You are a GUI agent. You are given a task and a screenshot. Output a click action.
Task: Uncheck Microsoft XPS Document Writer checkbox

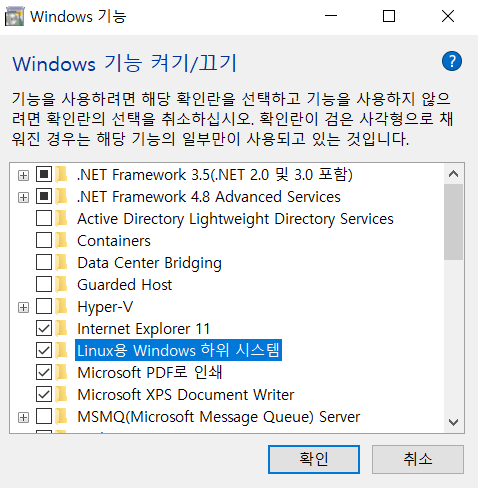coord(44,395)
